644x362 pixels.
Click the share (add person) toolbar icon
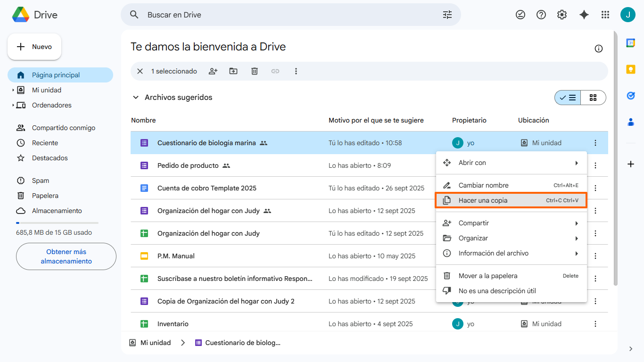pos(213,71)
